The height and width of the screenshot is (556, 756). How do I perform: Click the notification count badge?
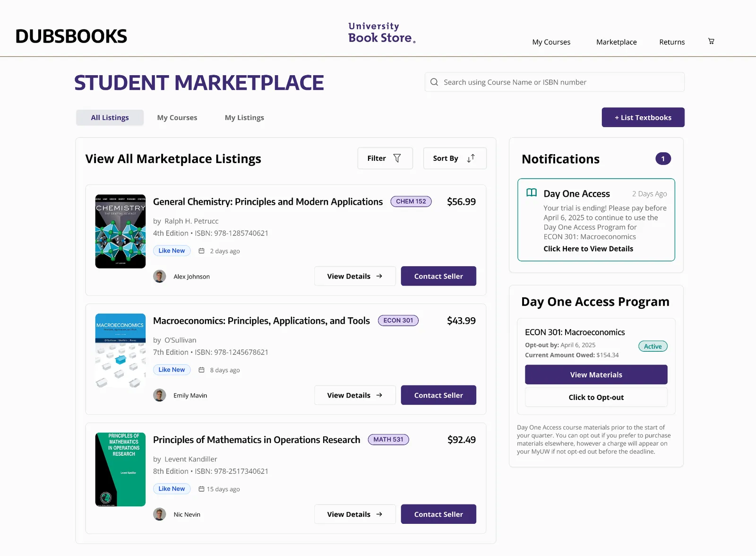(x=663, y=159)
